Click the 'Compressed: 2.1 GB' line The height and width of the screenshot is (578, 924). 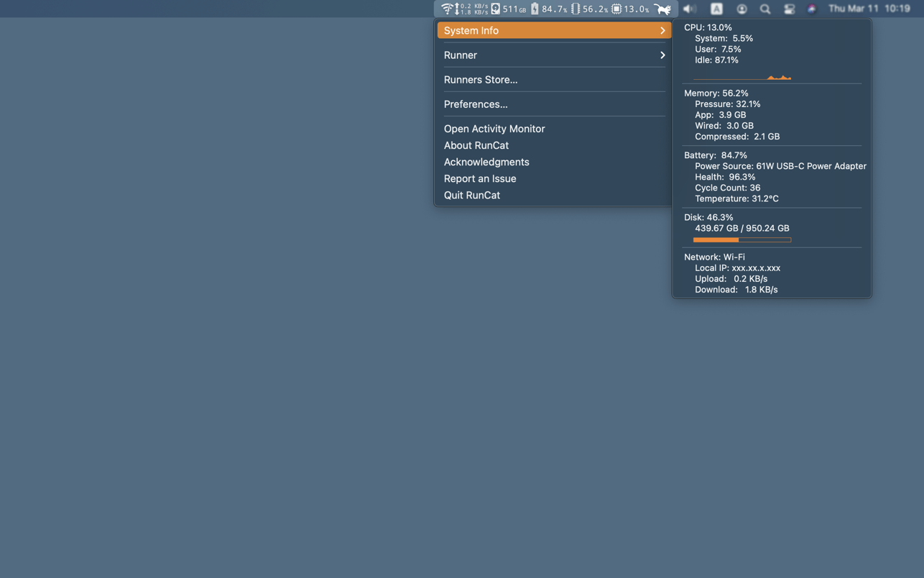737,136
